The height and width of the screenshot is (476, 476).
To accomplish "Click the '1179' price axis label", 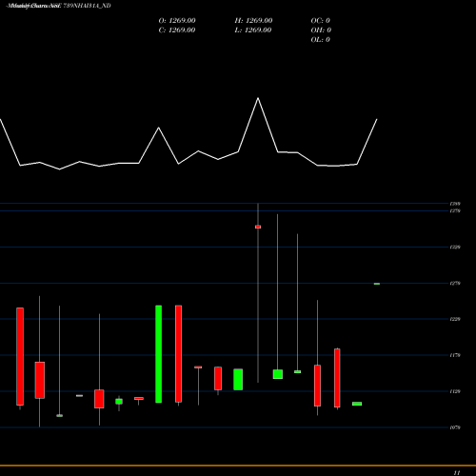I will pos(455,355).
